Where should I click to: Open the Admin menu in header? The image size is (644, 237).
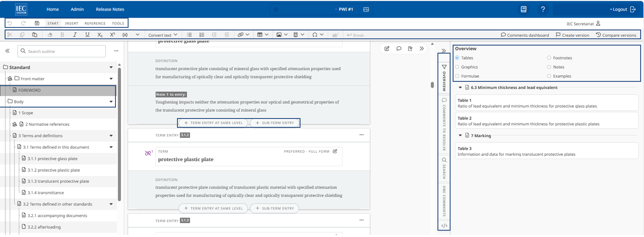point(77,9)
